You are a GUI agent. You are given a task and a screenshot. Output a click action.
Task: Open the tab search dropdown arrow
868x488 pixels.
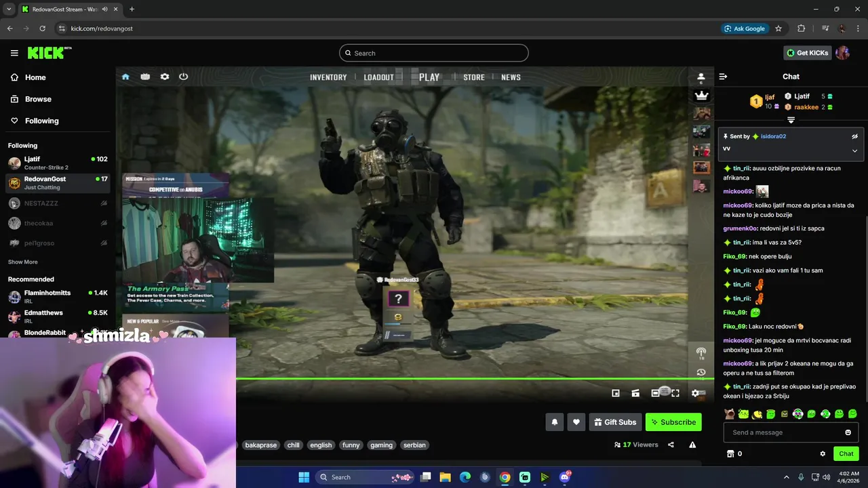point(9,9)
